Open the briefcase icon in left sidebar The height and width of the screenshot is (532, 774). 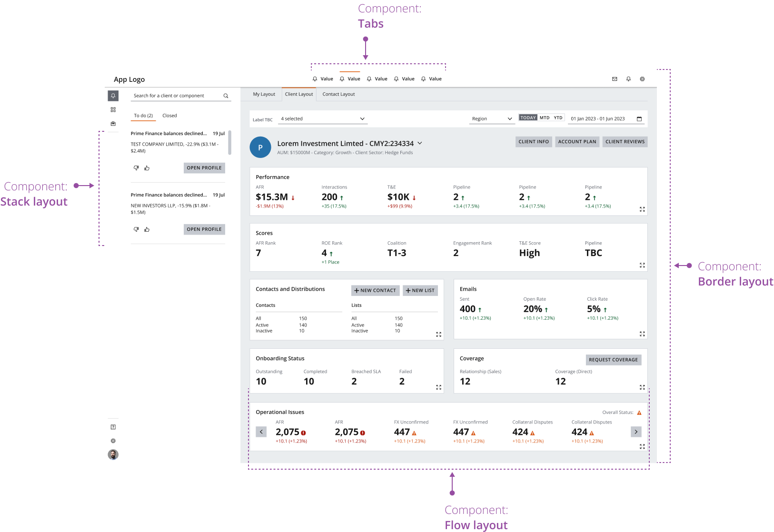pos(113,123)
